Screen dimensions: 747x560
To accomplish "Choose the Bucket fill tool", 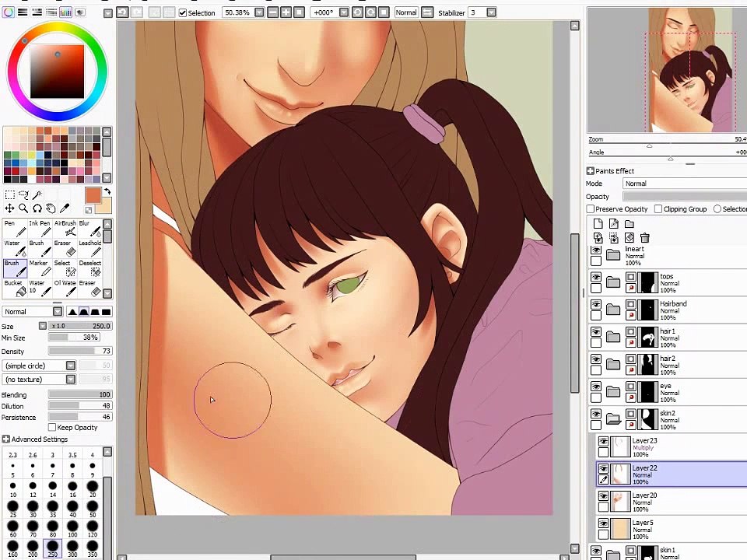I will pyautogui.click(x=15, y=288).
